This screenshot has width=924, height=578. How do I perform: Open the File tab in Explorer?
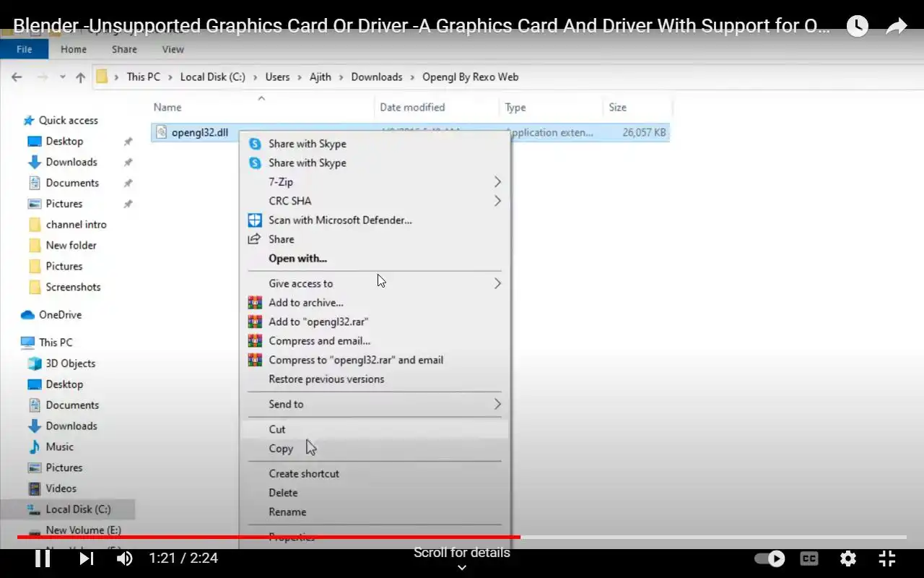pyautogui.click(x=24, y=49)
